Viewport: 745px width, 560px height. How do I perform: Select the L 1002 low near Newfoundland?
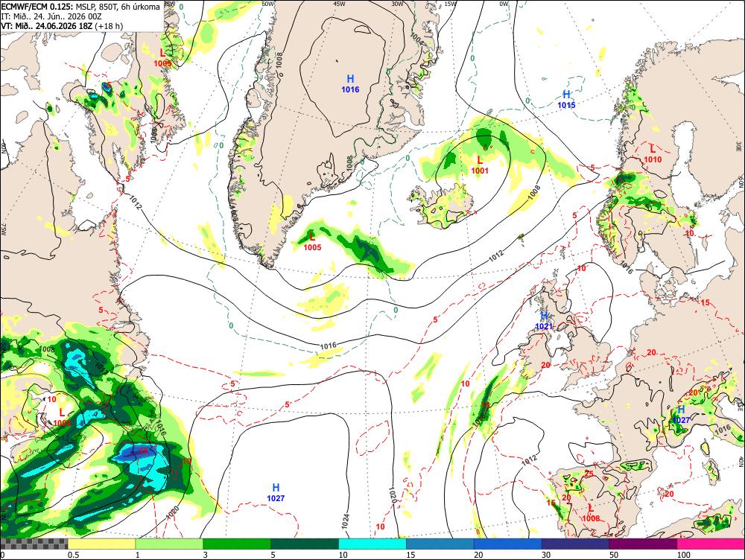click(x=62, y=418)
